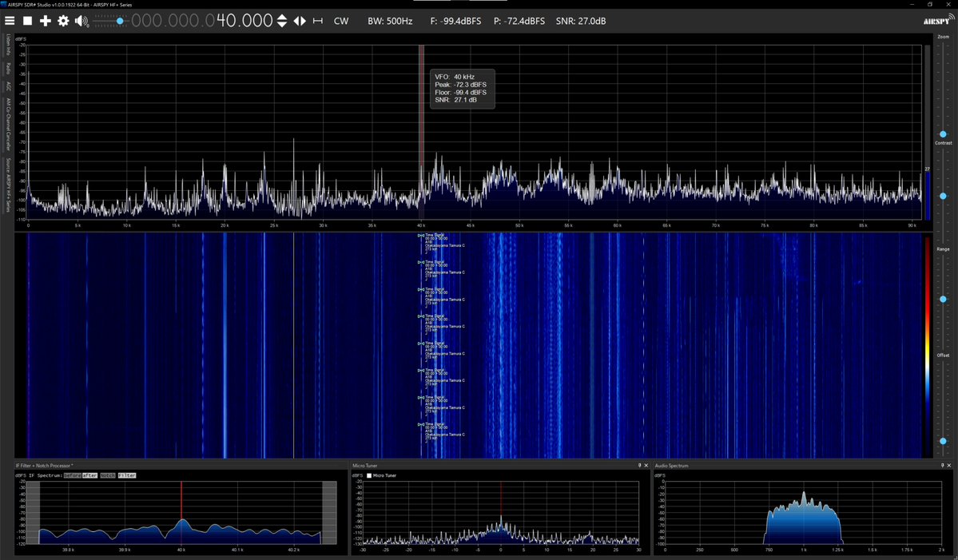Click the VFO marker at 40 kHz in spectrum

click(422, 132)
